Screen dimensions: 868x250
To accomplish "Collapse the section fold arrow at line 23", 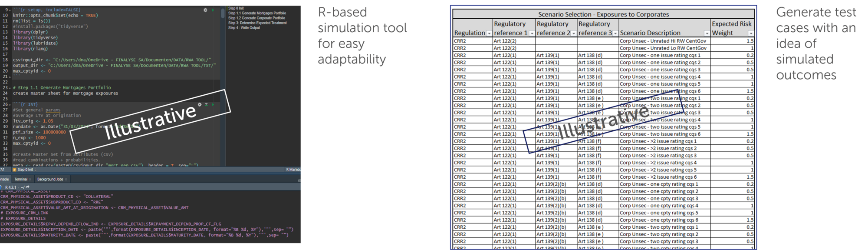I will (x=10, y=88).
